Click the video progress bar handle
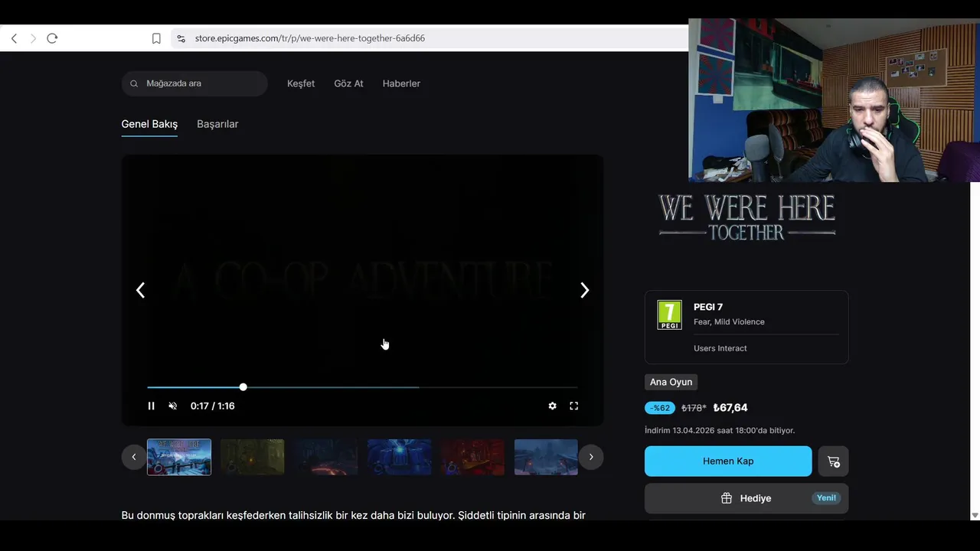980x551 pixels. [x=243, y=387]
